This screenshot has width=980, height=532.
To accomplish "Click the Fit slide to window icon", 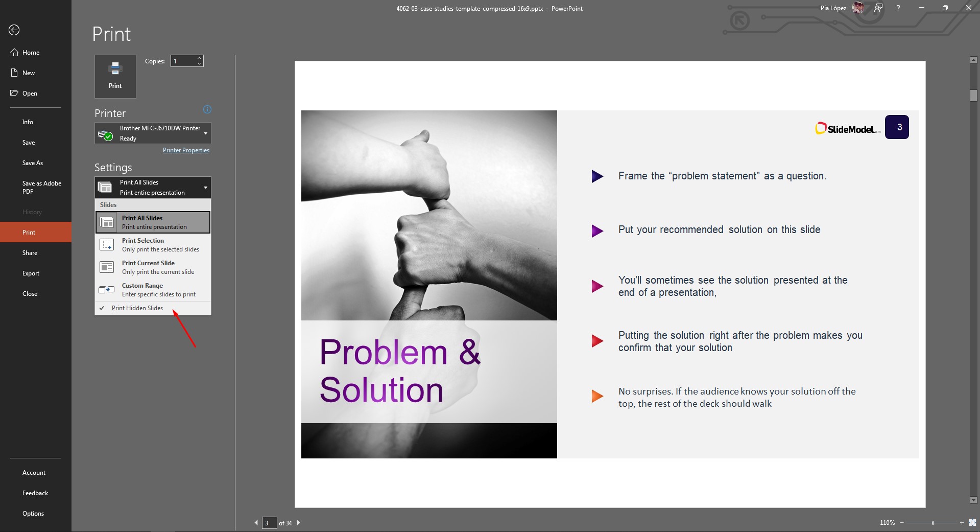I will click(x=971, y=523).
